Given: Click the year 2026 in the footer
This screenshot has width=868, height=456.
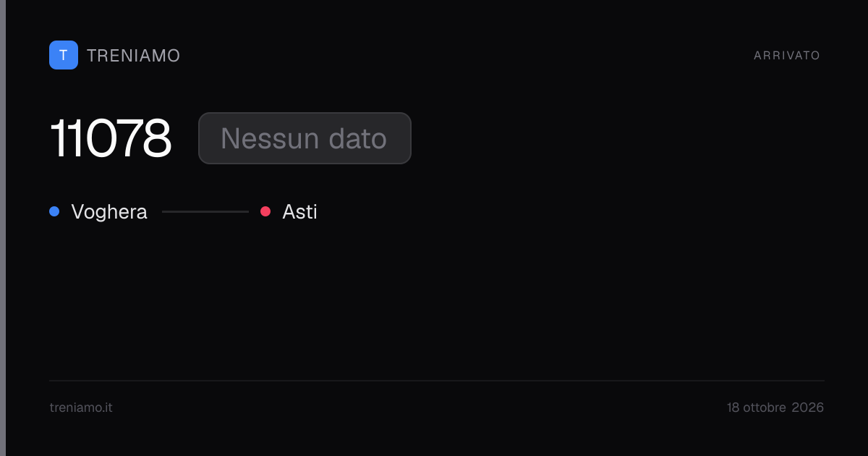Looking at the screenshot, I should 808,408.
